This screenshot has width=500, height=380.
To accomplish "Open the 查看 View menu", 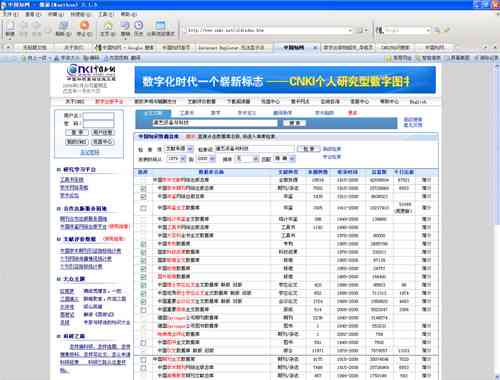I will coord(33,14).
